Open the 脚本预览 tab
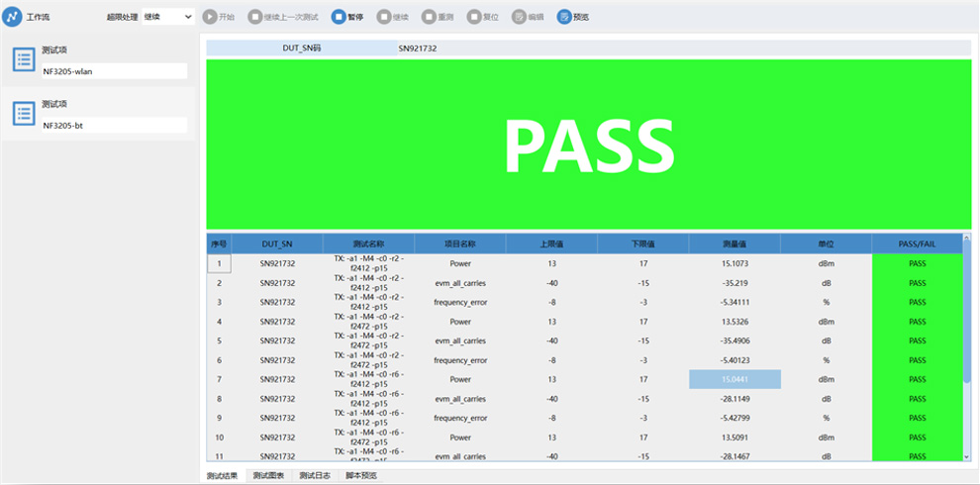The height and width of the screenshot is (485, 980). pyautogui.click(x=360, y=476)
